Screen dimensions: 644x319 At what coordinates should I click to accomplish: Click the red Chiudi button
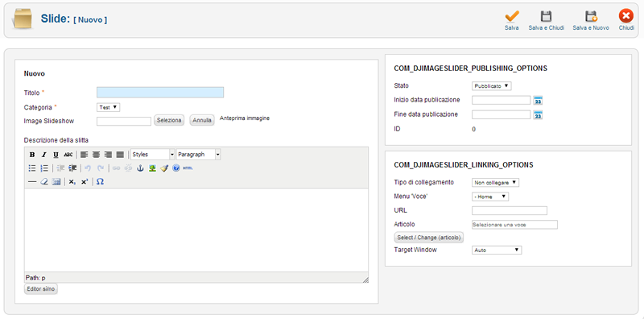click(626, 20)
